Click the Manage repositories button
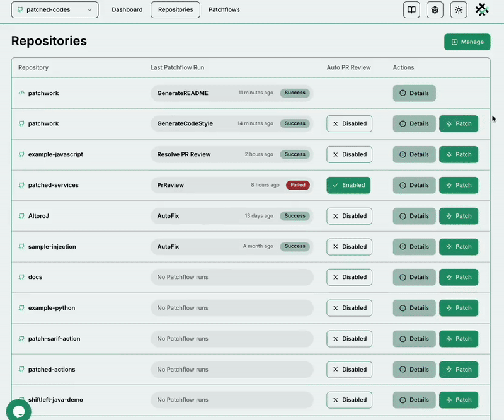Screen dimensions: 504x420 click(x=467, y=42)
